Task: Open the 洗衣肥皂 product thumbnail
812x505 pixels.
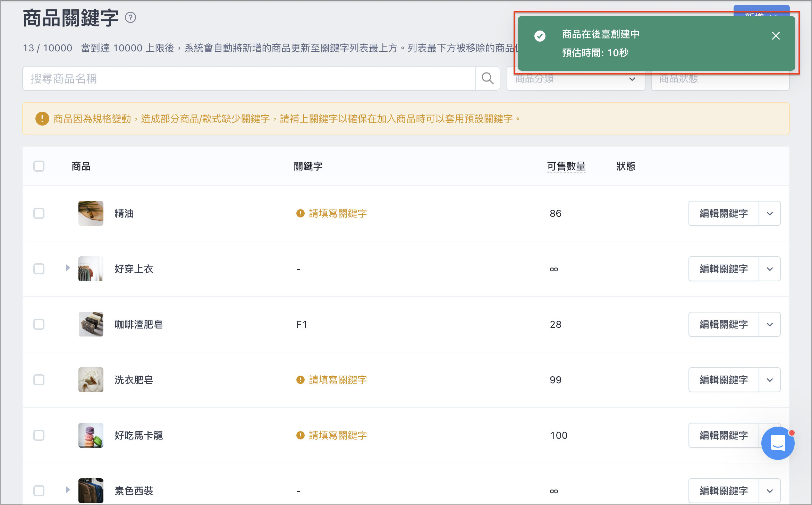Action: (x=91, y=380)
